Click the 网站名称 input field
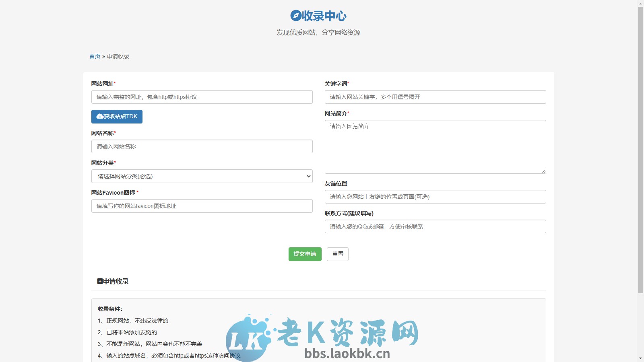The height and width of the screenshot is (362, 644). point(201,146)
